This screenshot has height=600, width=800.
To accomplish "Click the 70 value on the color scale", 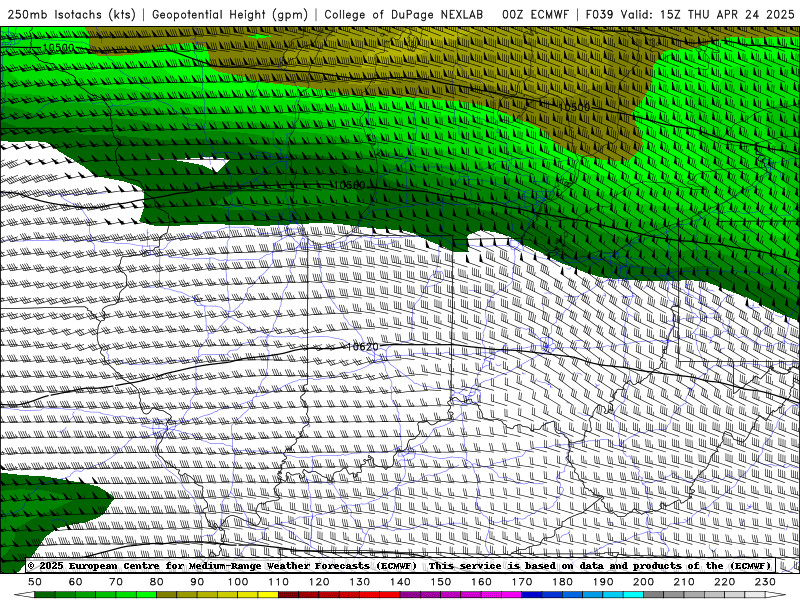I will tap(116, 582).
